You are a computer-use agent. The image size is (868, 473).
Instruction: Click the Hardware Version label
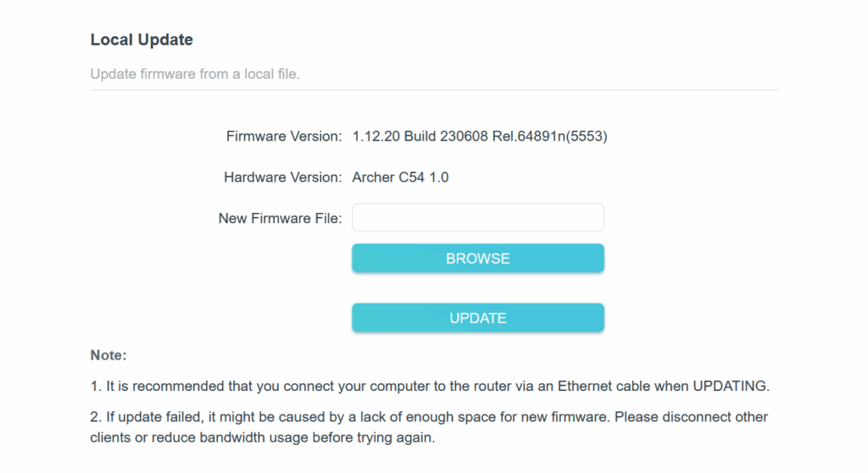point(282,177)
